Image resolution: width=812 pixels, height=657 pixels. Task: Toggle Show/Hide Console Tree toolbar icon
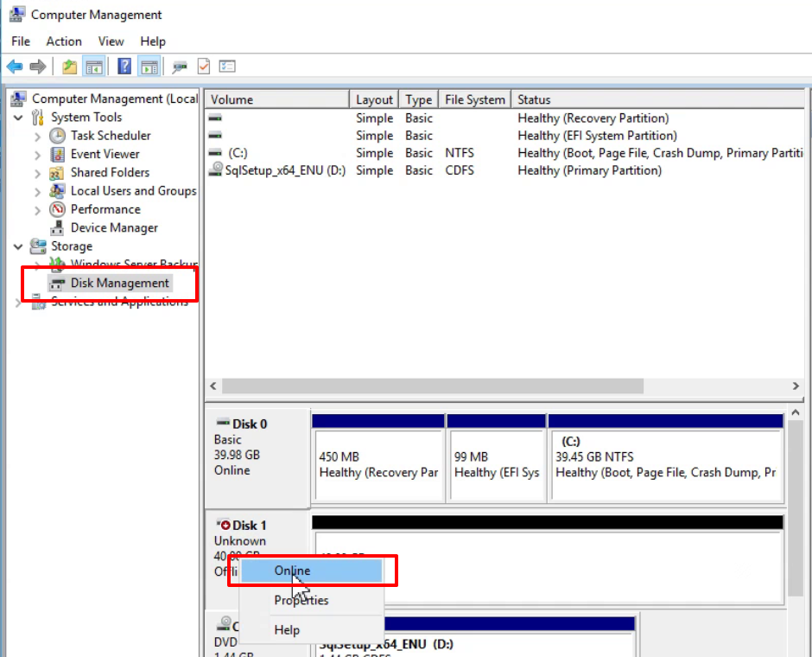pyautogui.click(x=94, y=67)
